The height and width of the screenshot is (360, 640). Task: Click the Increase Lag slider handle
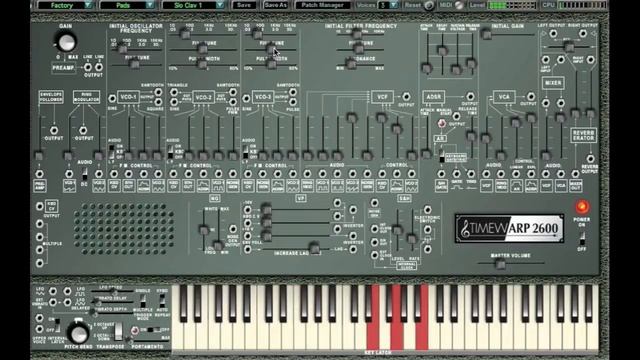[314, 248]
